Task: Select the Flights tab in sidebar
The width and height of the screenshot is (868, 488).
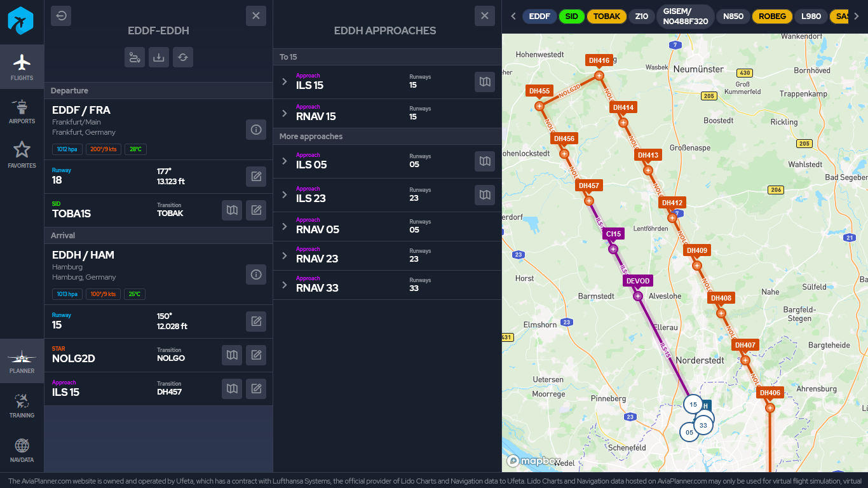Action: coord(22,67)
